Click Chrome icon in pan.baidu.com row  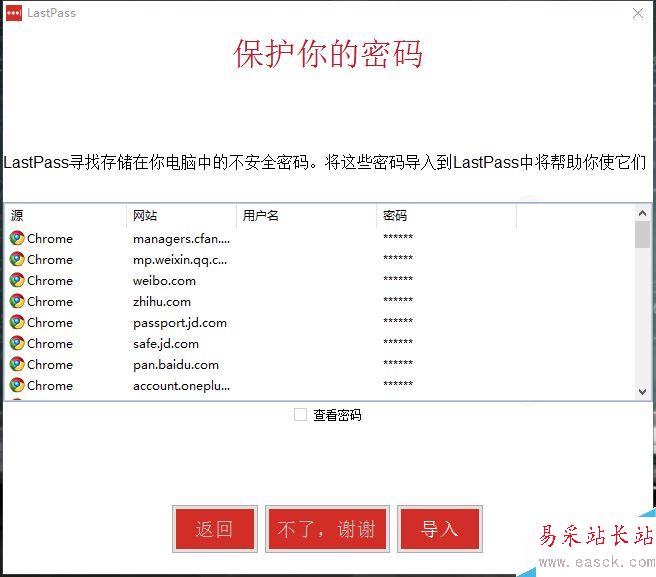coord(17,364)
